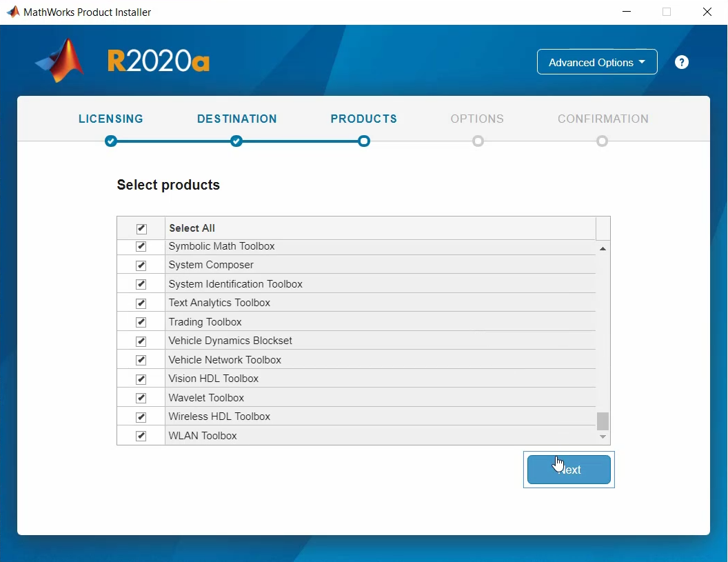Click the product list scrollbar thumb
Viewport: 728px width, 562px height.
(603, 421)
